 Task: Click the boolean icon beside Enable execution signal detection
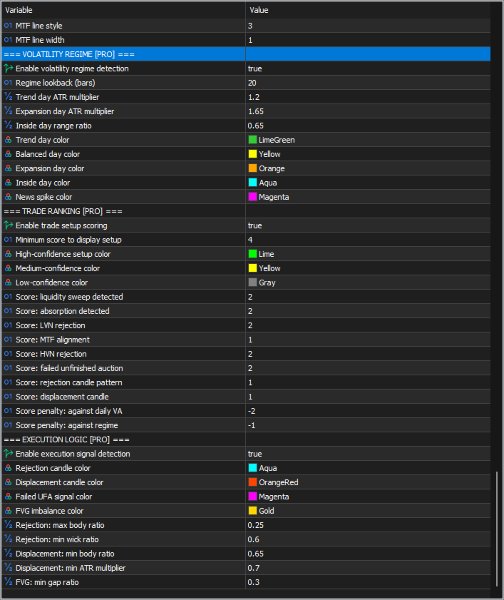[x=8, y=454]
